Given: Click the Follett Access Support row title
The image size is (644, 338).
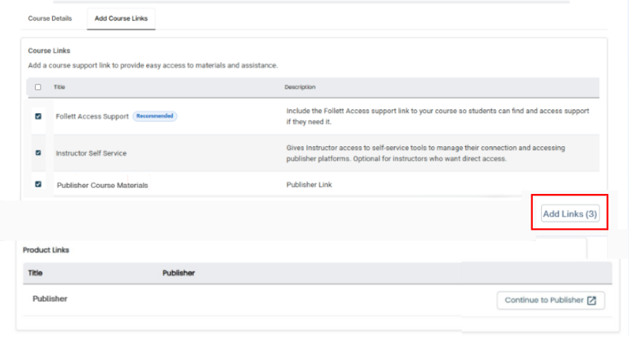Looking at the screenshot, I should coord(92,116).
